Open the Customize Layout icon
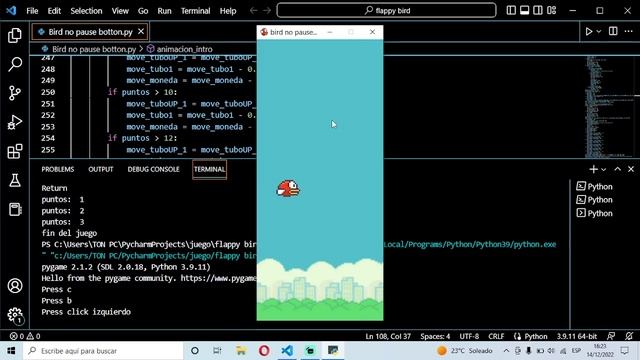 point(551,10)
